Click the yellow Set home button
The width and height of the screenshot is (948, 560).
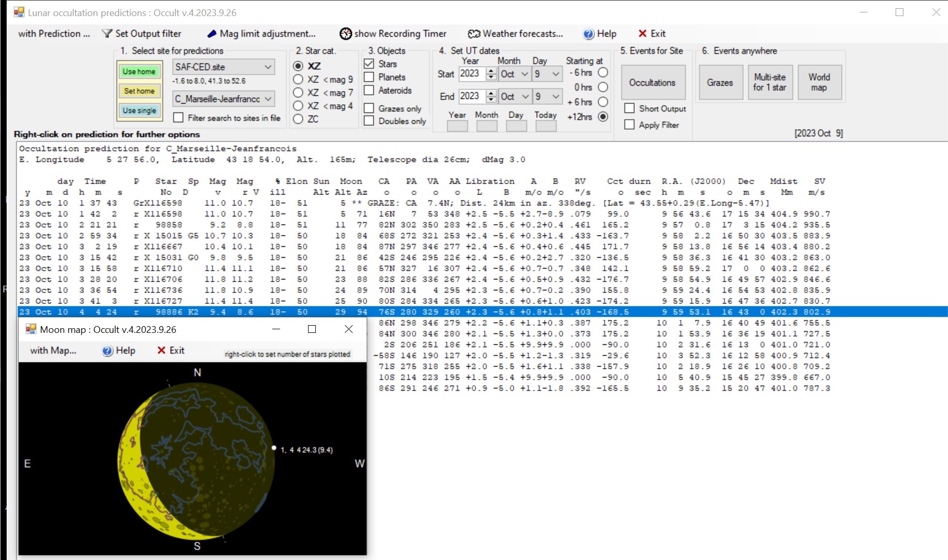pos(139,91)
